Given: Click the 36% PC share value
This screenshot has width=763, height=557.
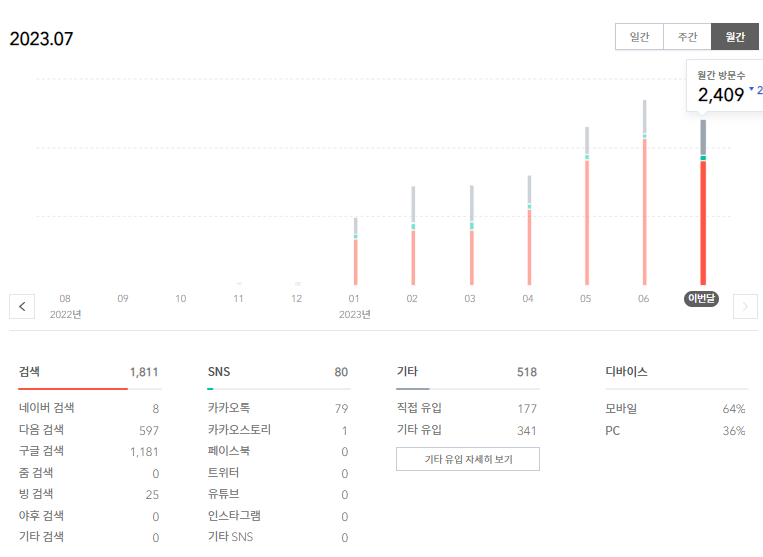Looking at the screenshot, I should click(x=734, y=431).
